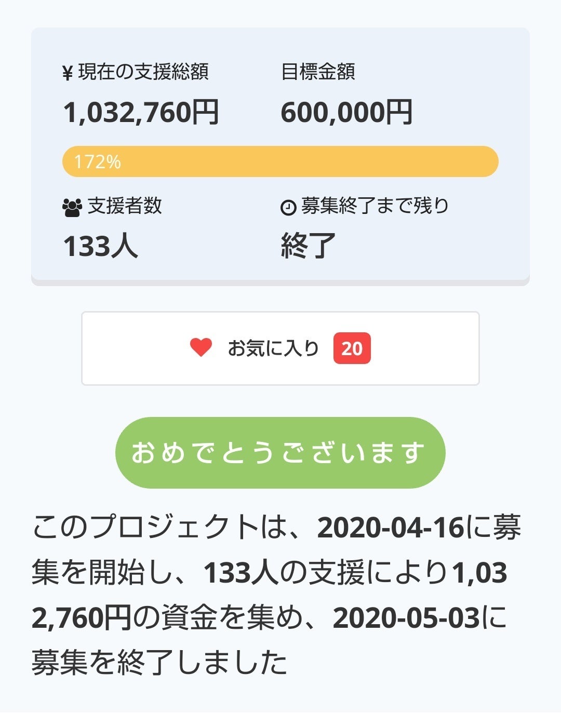Click the 600,000円 goal amount
The width and height of the screenshot is (561, 728).
pos(346,112)
